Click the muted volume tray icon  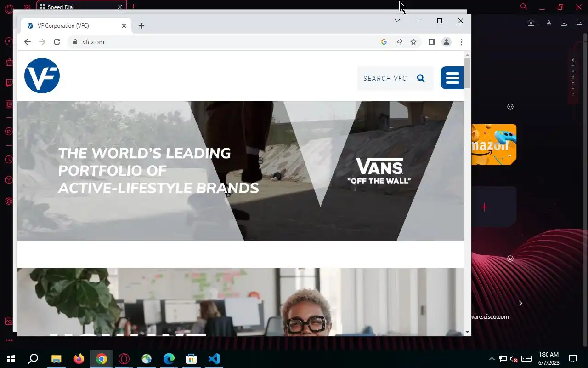tap(514, 359)
